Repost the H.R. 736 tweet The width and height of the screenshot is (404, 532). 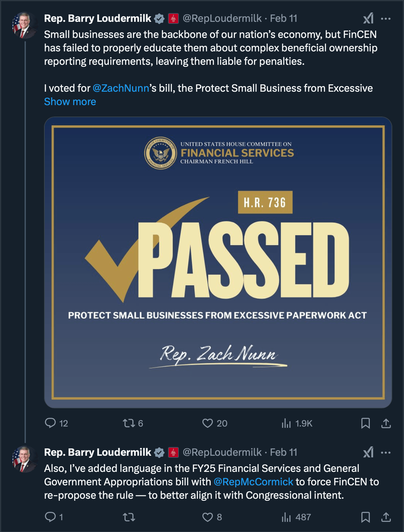tap(129, 423)
